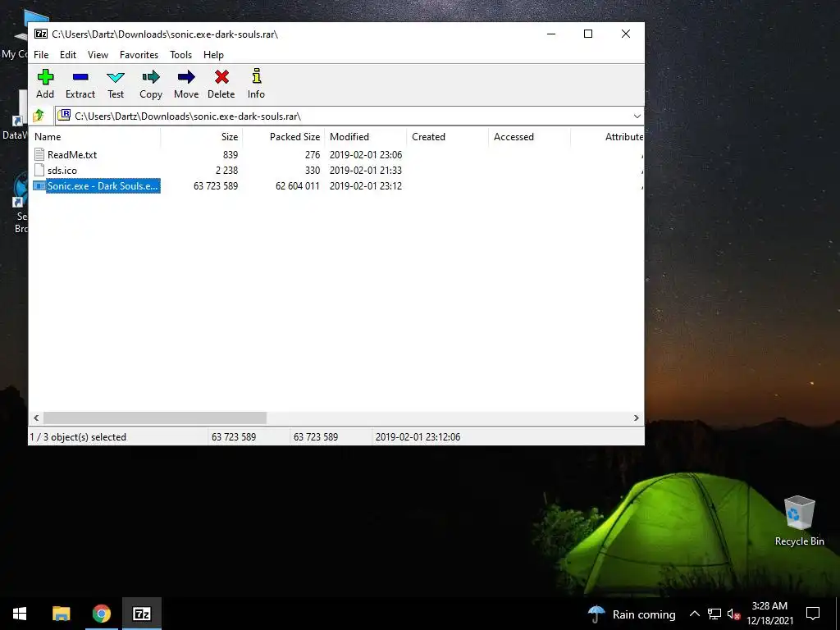The image size is (840, 630).
Task: Click the 2019-02-01 23:12:06 status bar entry
Action: click(x=418, y=437)
